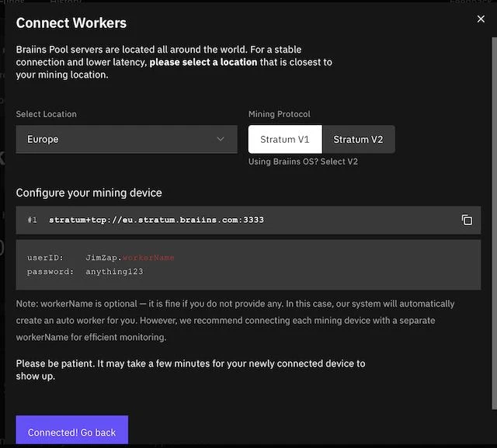Click the JimZap.workerName userID value
The width and height of the screenshot is (497, 448).
click(130, 258)
